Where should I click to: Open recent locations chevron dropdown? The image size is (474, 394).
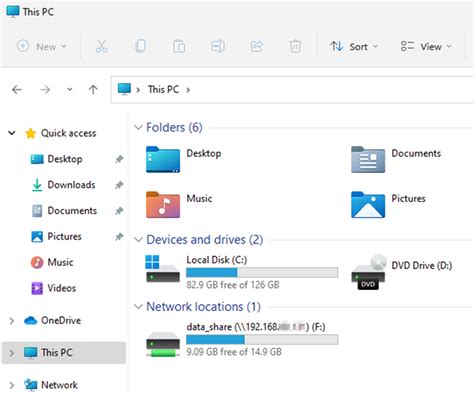pos(69,89)
